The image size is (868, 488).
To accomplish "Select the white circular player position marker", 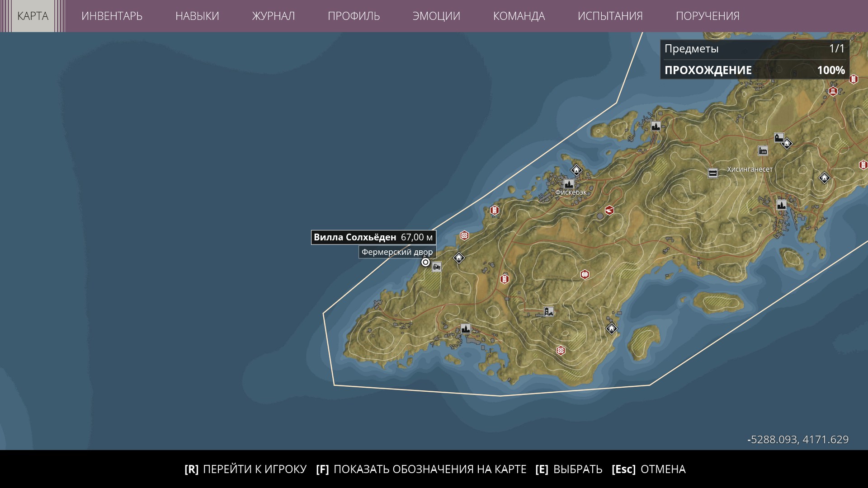I will click(x=425, y=262).
